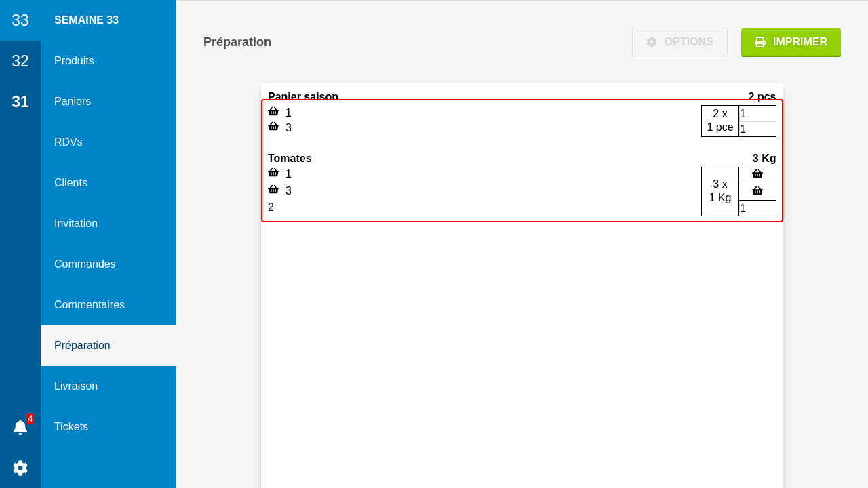868x488 pixels.
Task: Go to the Paniers menu item
Action: click(73, 102)
